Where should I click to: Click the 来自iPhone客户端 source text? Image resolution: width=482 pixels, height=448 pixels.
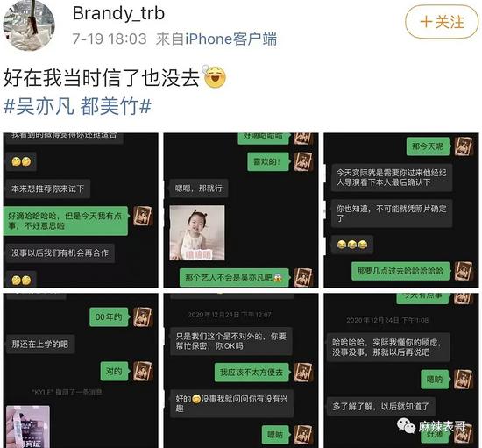click(x=216, y=39)
